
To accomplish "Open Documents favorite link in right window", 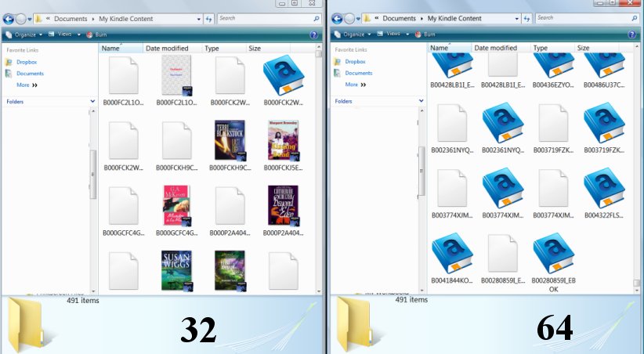I will point(359,73).
